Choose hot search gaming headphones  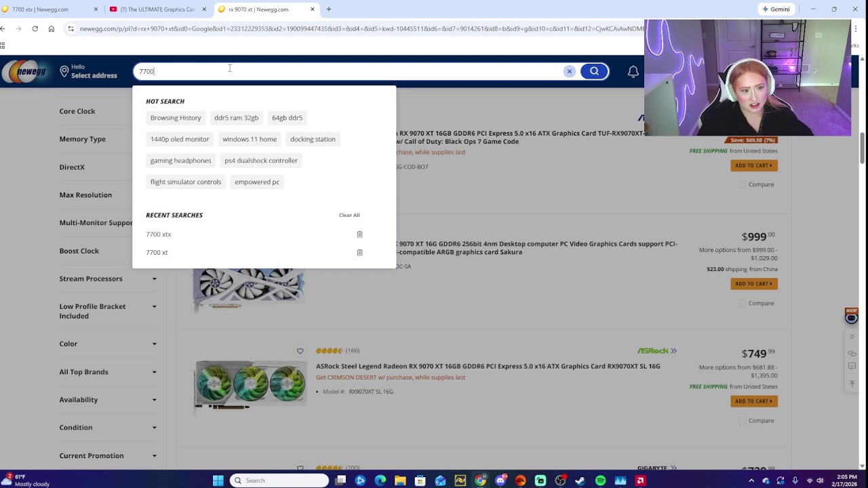pos(180,161)
